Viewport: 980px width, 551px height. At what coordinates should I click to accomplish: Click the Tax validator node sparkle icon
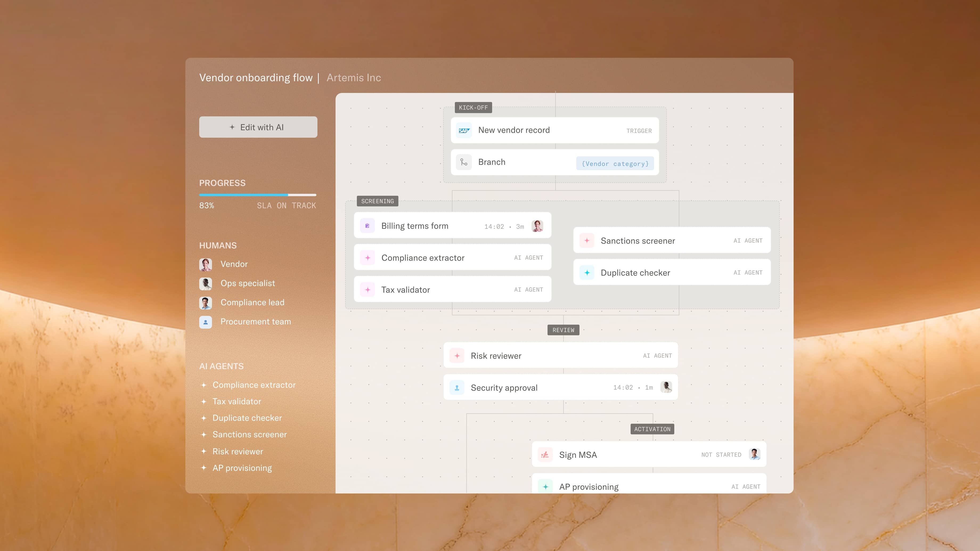tap(367, 289)
